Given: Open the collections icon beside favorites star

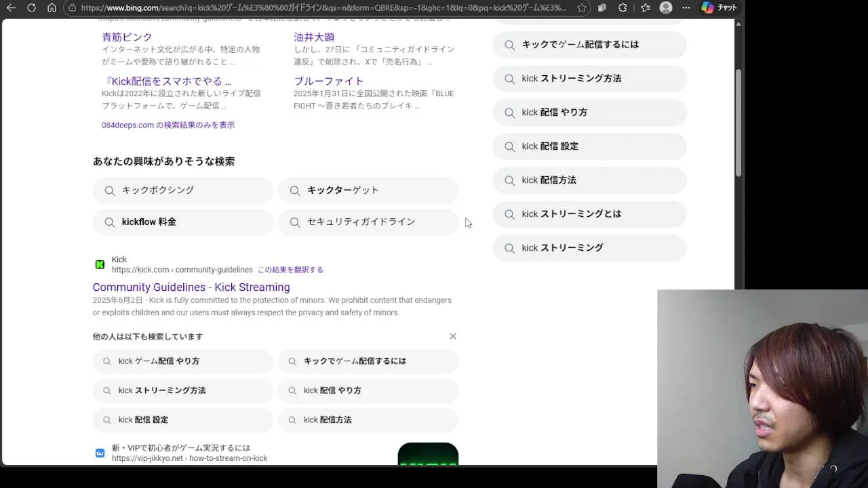Looking at the screenshot, I should pyautogui.click(x=602, y=8).
